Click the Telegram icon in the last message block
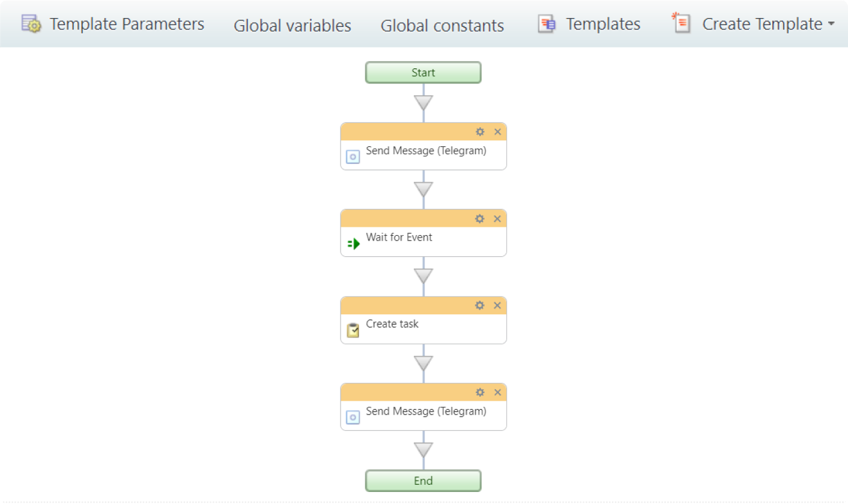 point(353,417)
